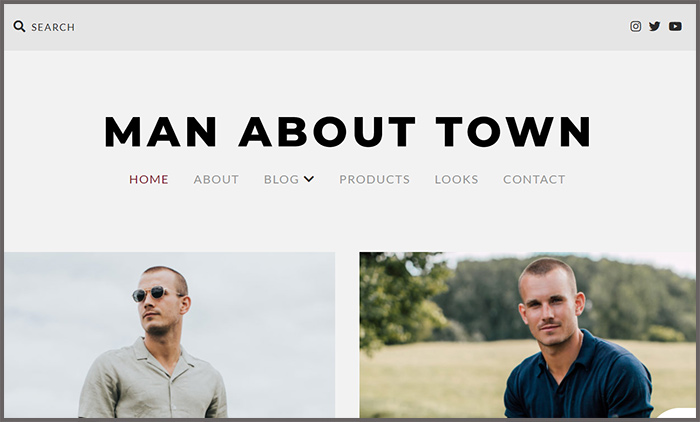The height and width of the screenshot is (422, 700).
Task: Click the grey top bar background
Action: point(350,27)
